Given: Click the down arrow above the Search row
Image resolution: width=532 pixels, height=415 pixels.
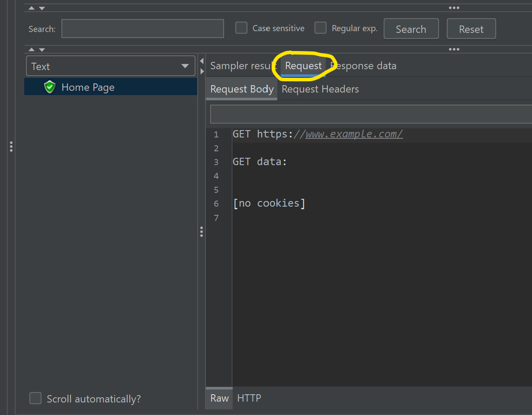Looking at the screenshot, I should 42,8.
